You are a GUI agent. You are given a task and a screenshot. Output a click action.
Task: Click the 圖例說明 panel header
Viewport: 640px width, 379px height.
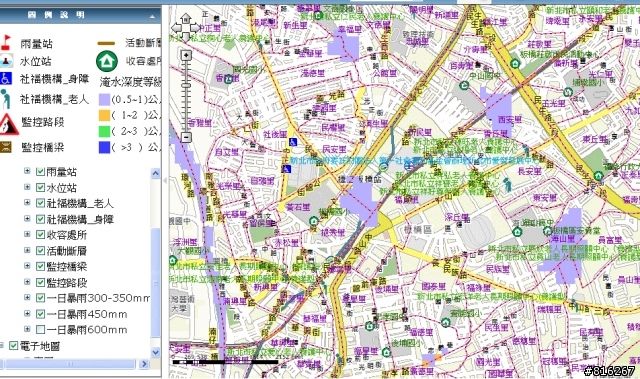click(x=80, y=15)
